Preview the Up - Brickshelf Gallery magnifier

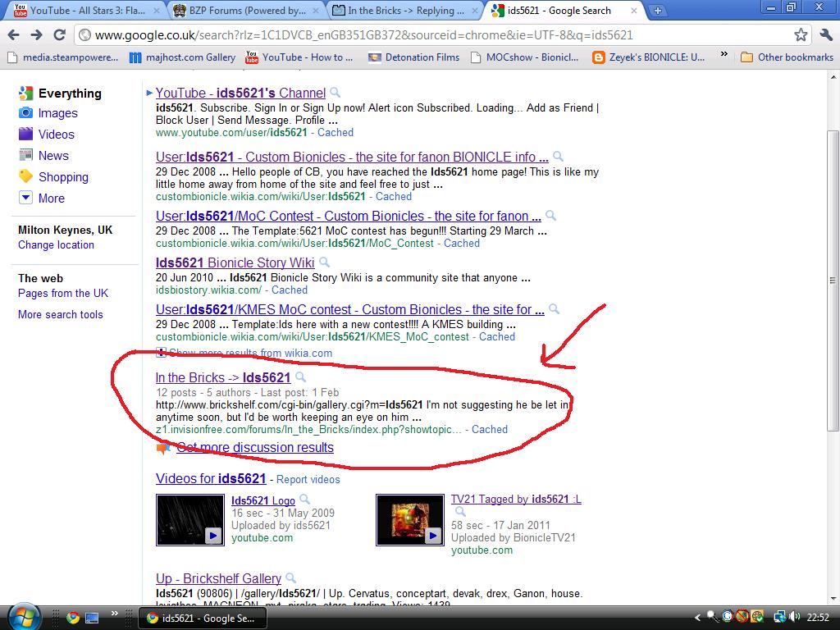pyautogui.click(x=290, y=577)
